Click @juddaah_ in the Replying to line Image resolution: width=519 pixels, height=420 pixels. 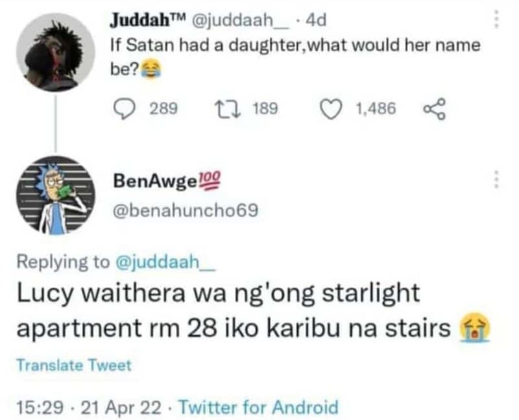coord(169,262)
